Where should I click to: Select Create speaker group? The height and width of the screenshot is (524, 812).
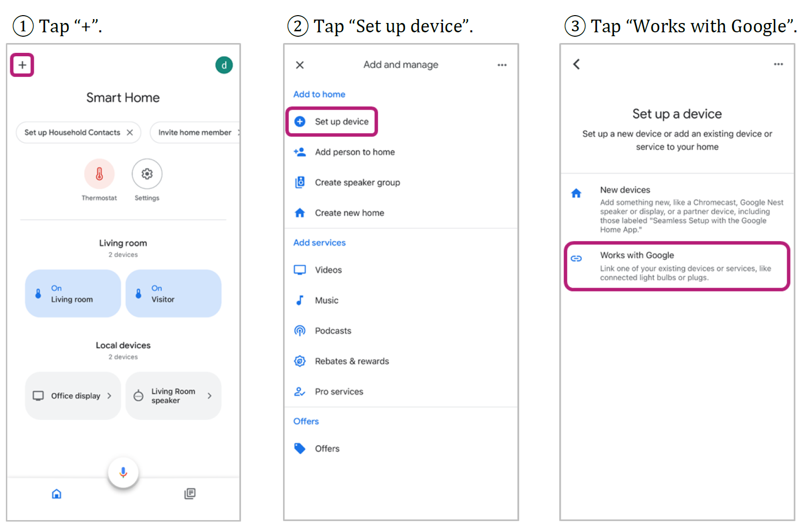click(x=401, y=182)
